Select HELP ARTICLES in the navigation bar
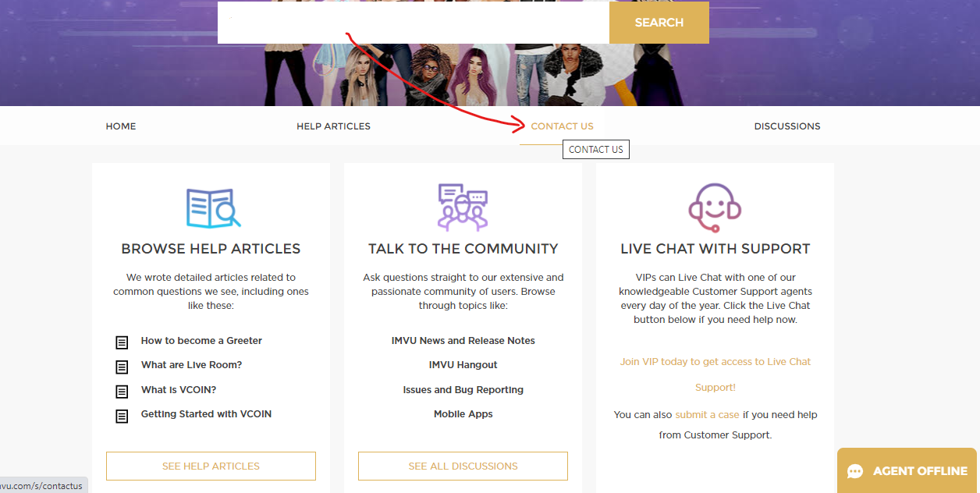The height and width of the screenshot is (493, 980). [333, 126]
